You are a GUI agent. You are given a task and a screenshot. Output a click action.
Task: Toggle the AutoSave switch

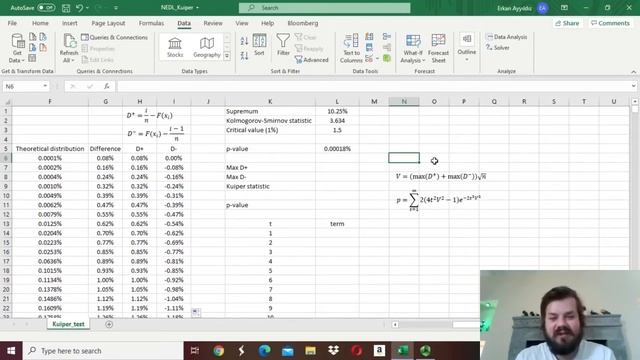click(46, 8)
